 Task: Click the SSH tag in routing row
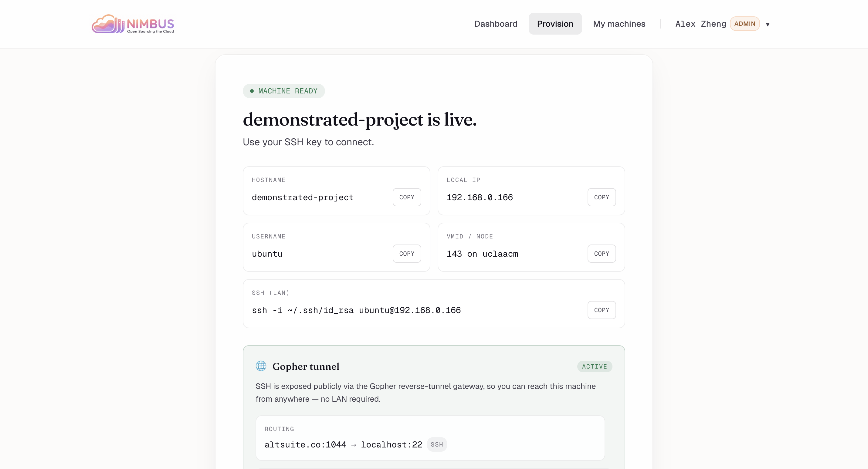coord(436,444)
